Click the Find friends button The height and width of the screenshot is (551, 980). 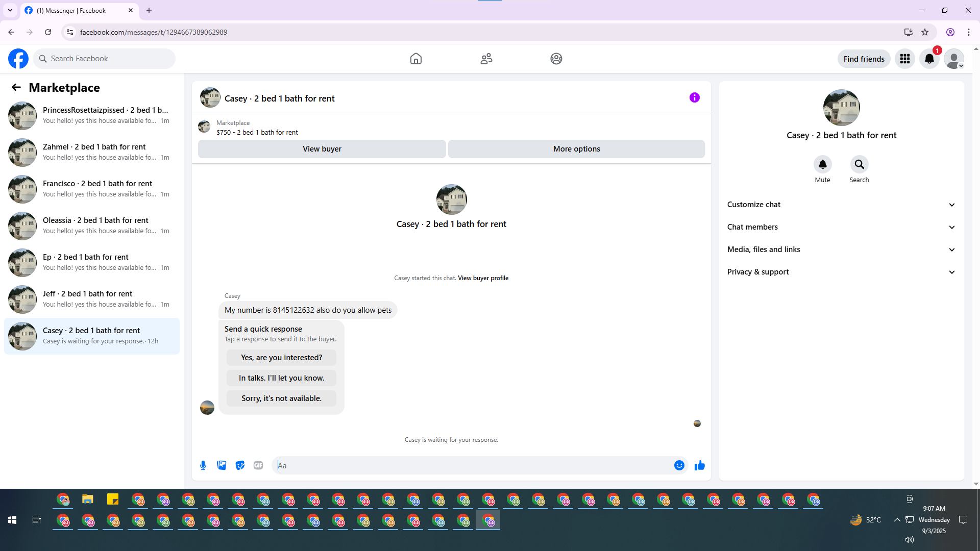864,59
